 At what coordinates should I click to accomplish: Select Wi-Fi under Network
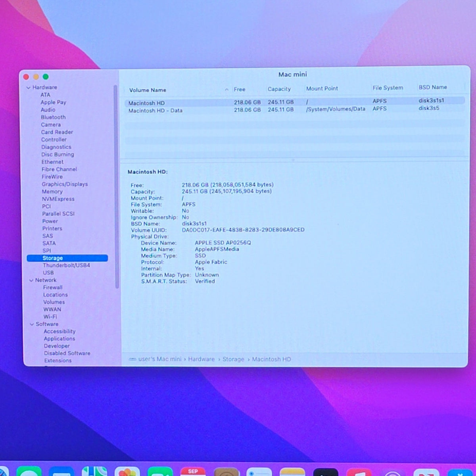pyautogui.click(x=50, y=317)
